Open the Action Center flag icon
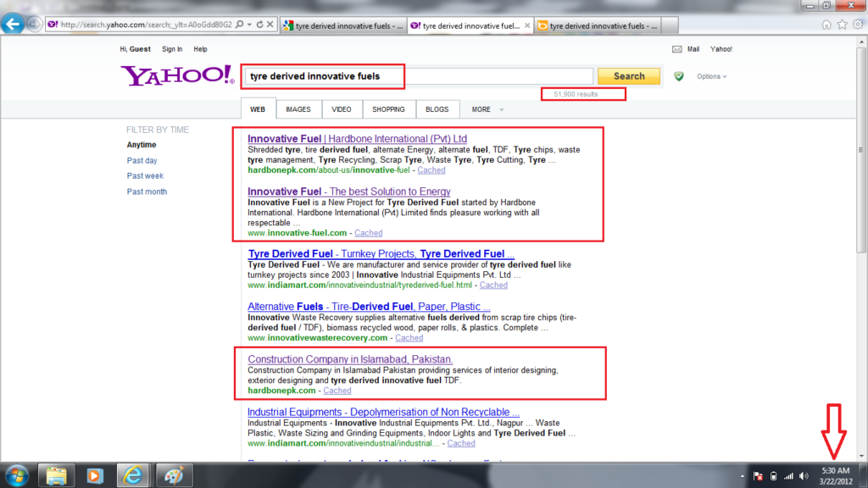868x488 pixels. 758,476
